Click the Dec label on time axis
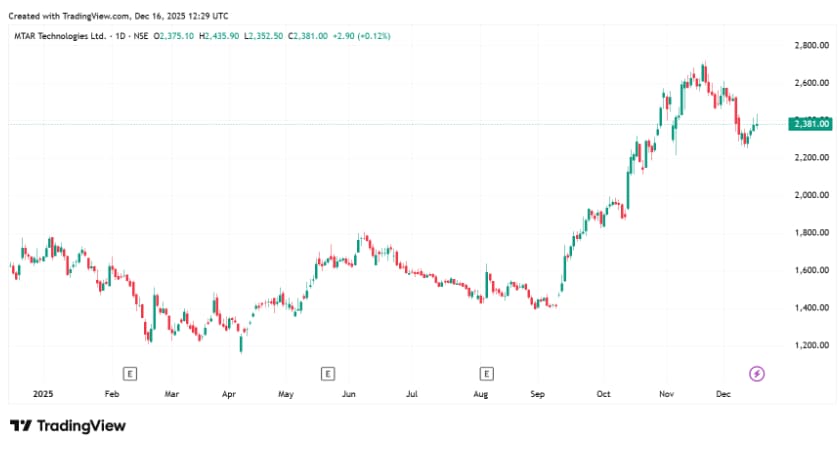Image resolution: width=838 pixels, height=457 pixels. coord(723,395)
